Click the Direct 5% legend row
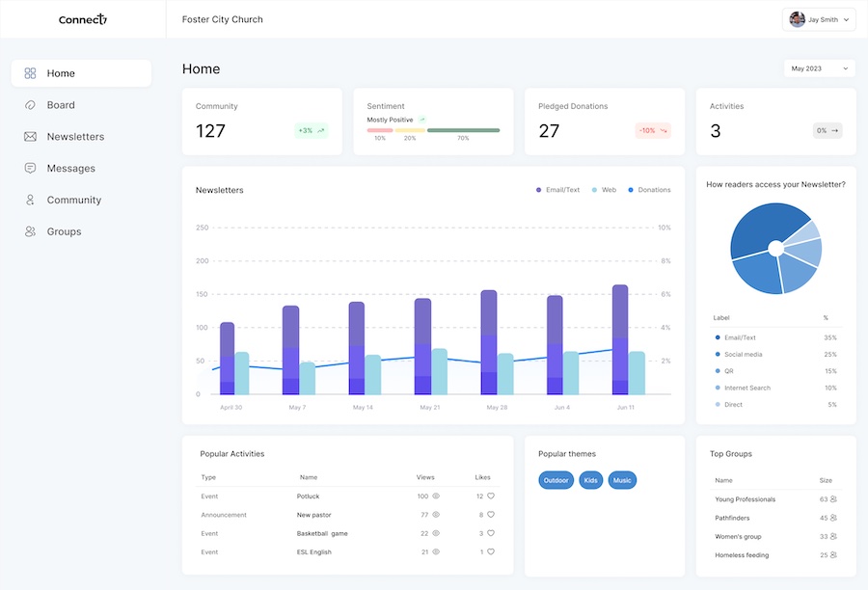This screenshot has height=590, width=868. pyautogui.click(x=776, y=405)
